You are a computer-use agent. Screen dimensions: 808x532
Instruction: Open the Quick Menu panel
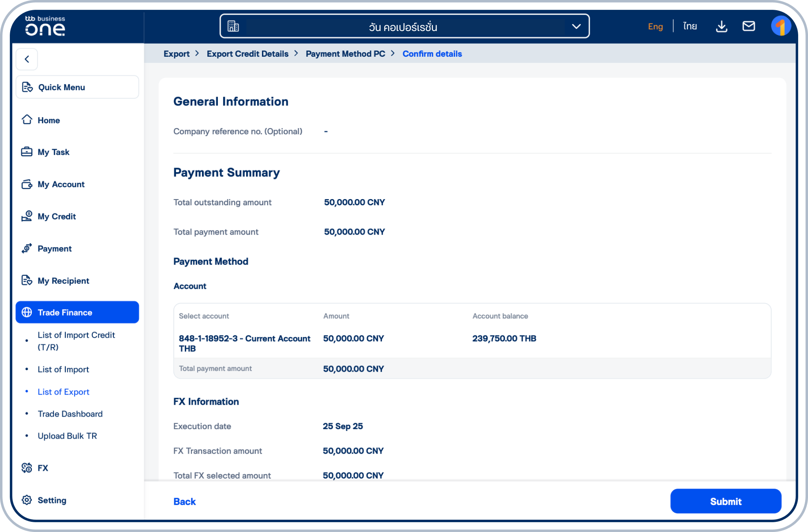pos(77,87)
